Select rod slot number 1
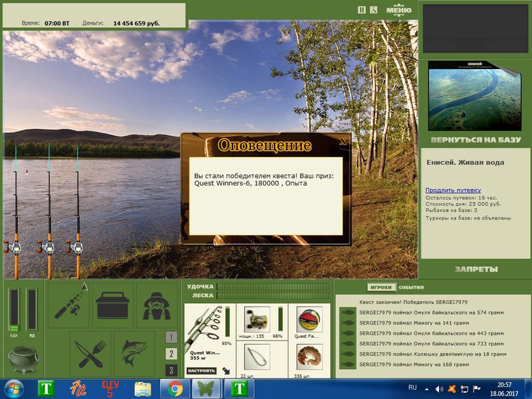This screenshot has width=532, height=399. coord(171,337)
